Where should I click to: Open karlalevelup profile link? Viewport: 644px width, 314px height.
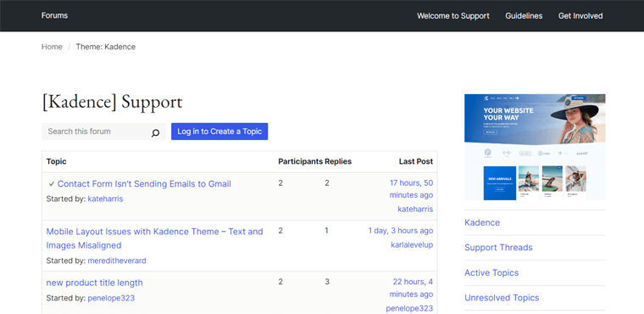point(412,245)
